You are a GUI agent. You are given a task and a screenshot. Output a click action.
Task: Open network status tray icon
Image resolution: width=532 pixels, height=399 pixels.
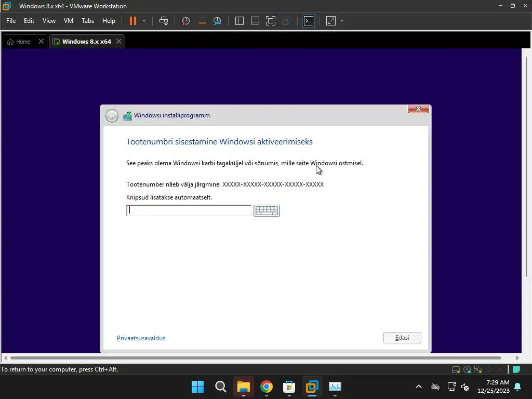451,387
